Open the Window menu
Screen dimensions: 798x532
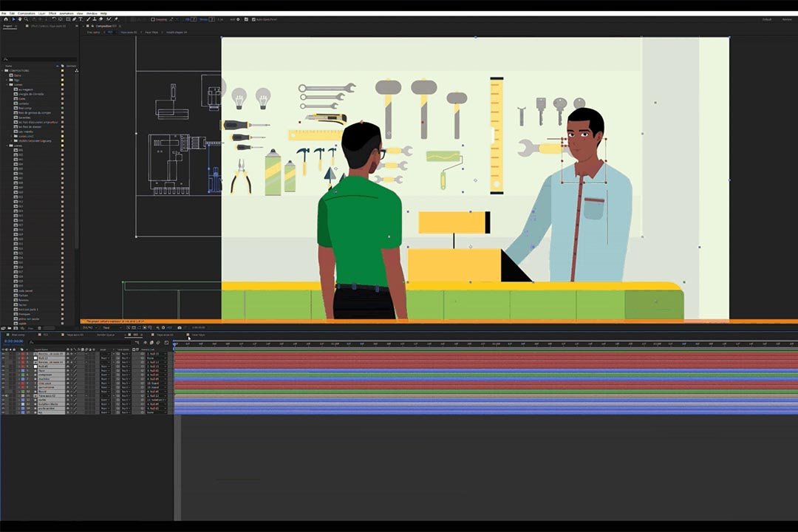pos(92,13)
